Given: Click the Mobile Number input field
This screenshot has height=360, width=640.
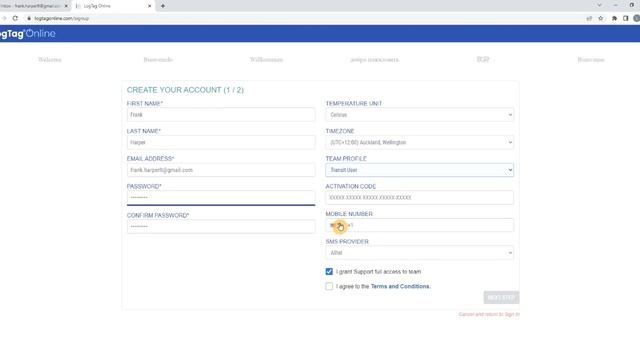Looking at the screenshot, I should pos(420,225).
